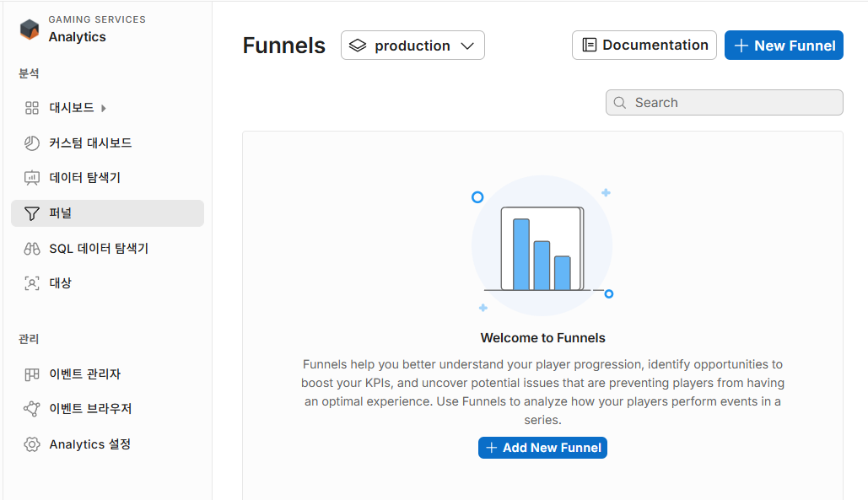Screen dimensions: 868x500
Task: Click the audience person-frame icon
Action: (x=32, y=283)
